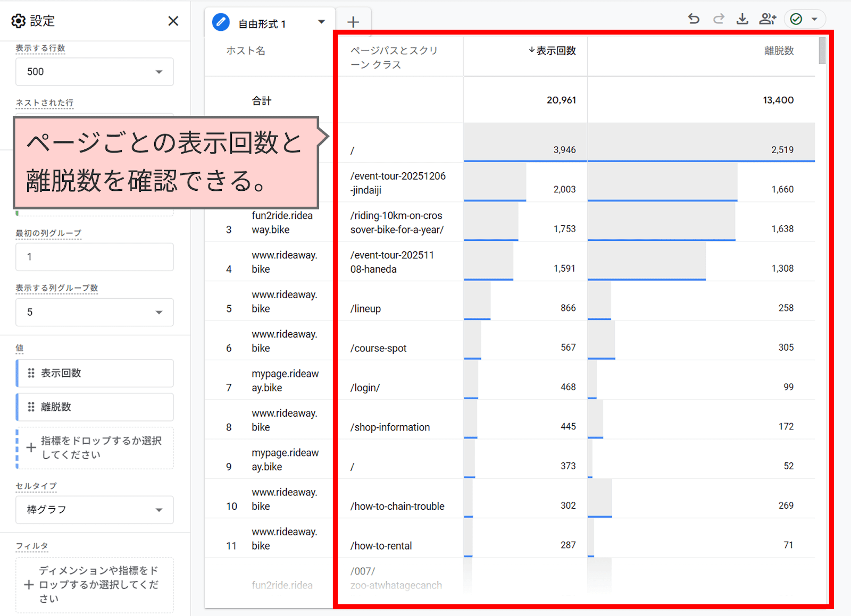Viewport: 851px width, 616px height.
Task: Edit the 最初の列グループ input field
Action: (94, 257)
